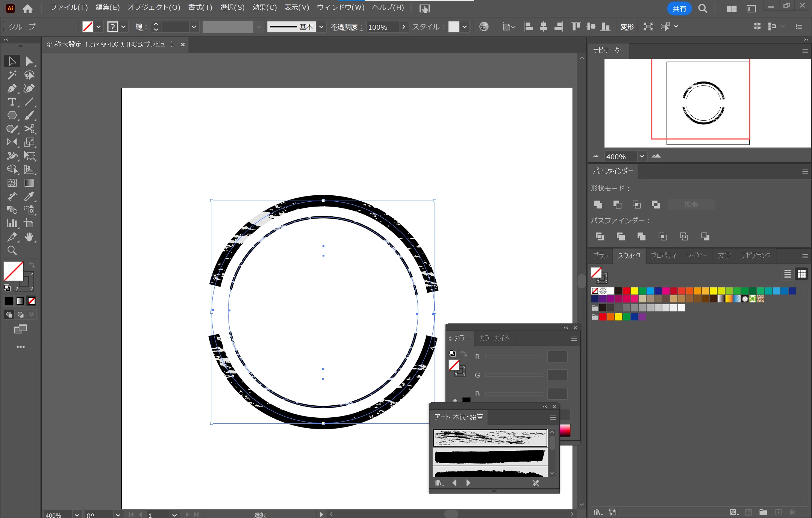Set fill to None below color boxes
The width and height of the screenshot is (812, 518).
coord(32,301)
